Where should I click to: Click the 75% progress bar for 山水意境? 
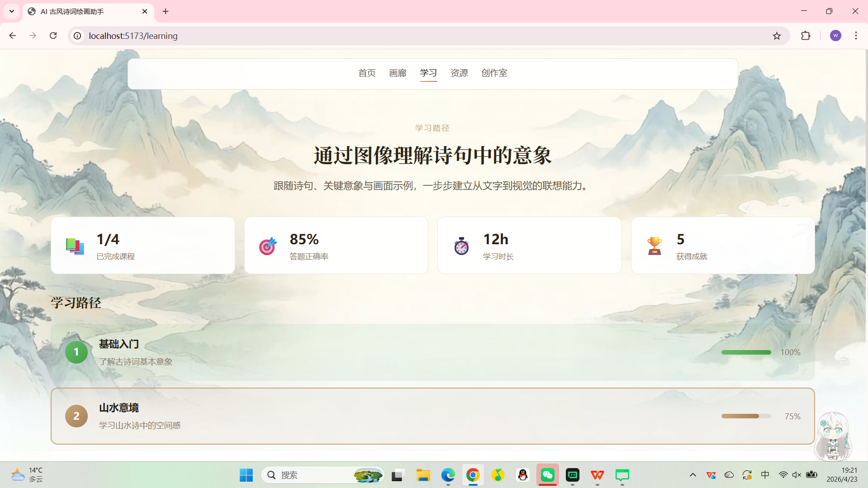746,416
